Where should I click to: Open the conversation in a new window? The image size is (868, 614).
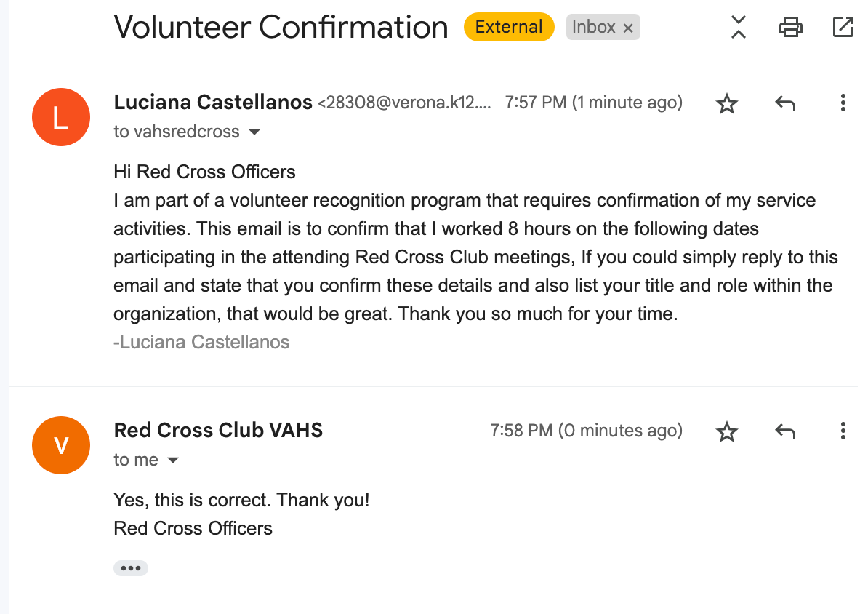pos(843,28)
